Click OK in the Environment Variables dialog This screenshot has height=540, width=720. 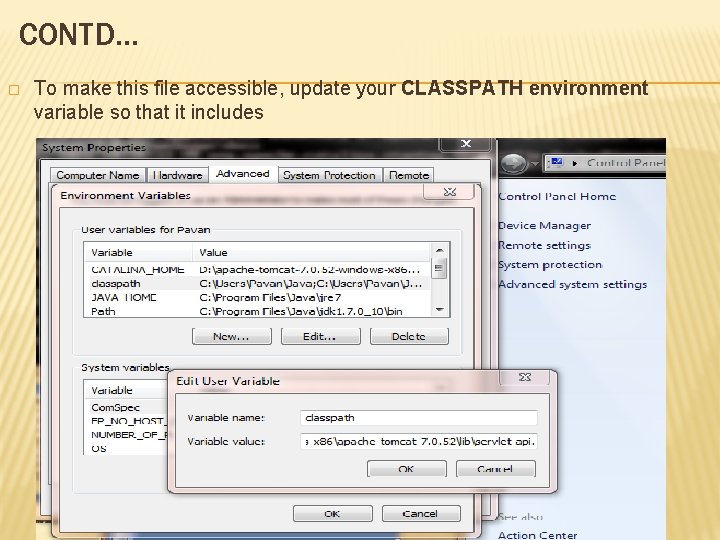tap(332, 513)
